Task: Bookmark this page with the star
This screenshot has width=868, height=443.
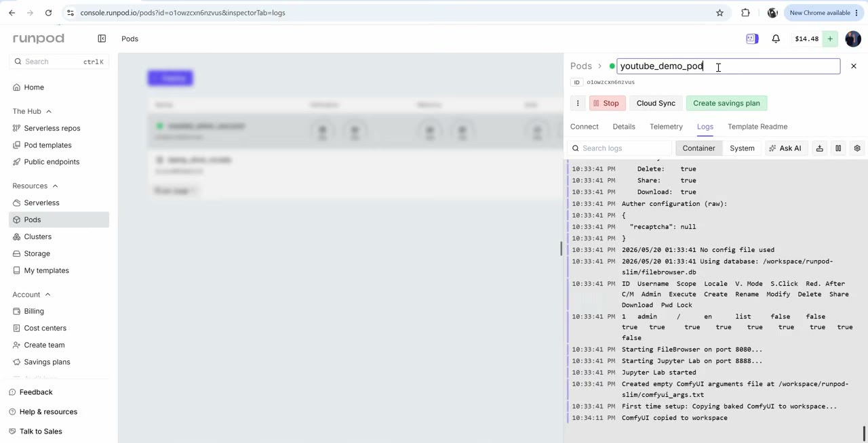Action: click(x=719, y=13)
